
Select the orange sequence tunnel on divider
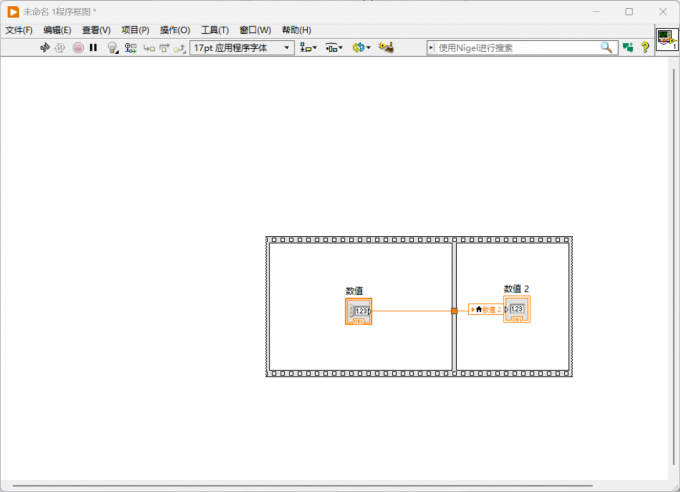454,311
